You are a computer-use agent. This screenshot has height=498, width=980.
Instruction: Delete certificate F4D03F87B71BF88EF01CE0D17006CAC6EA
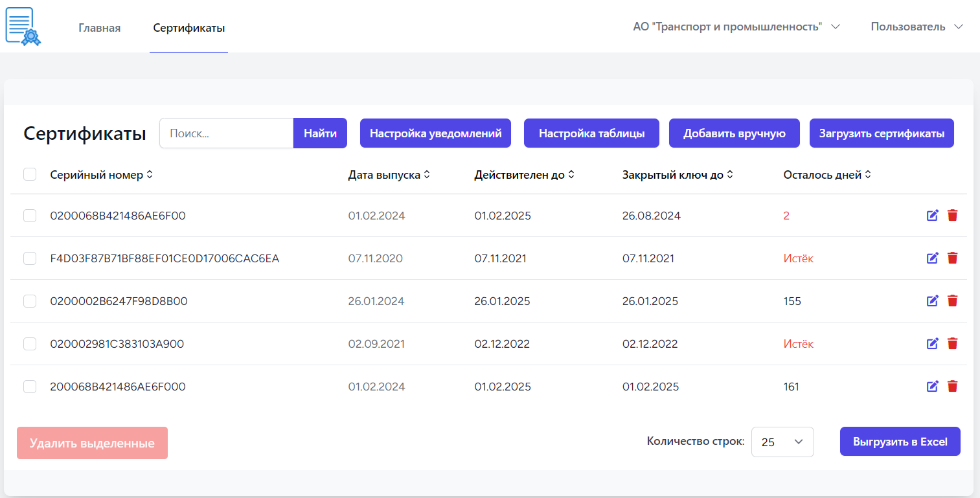click(x=952, y=258)
